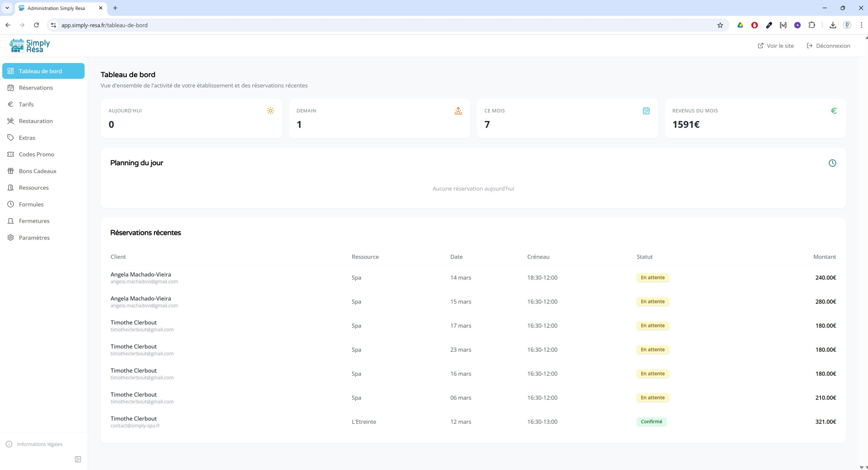
Task: Go to the Tarifs section
Action: point(26,104)
